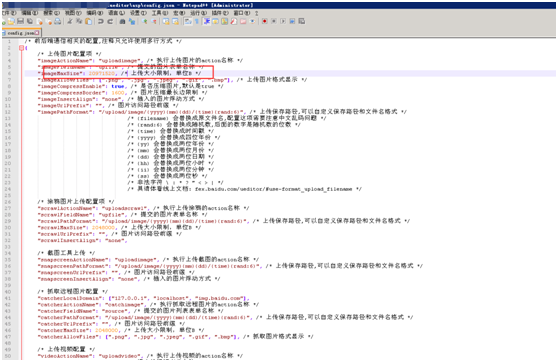Open folder as workspace icon
This screenshot has width=558, height=362.
pos(243,21)
